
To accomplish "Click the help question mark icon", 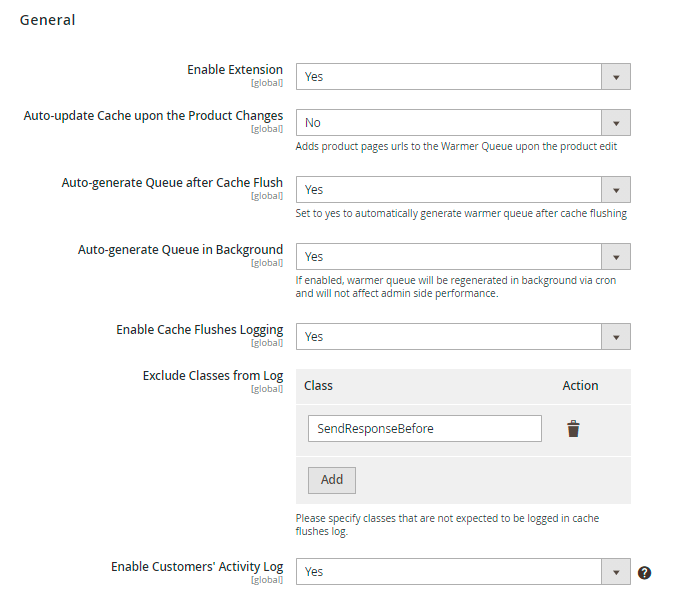I will (645, 572).
